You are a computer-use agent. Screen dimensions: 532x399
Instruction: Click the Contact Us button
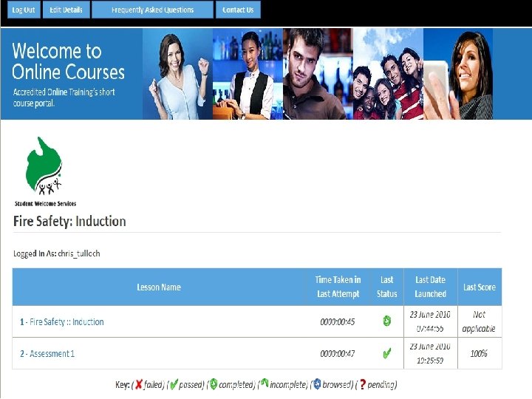click(238, 10)
